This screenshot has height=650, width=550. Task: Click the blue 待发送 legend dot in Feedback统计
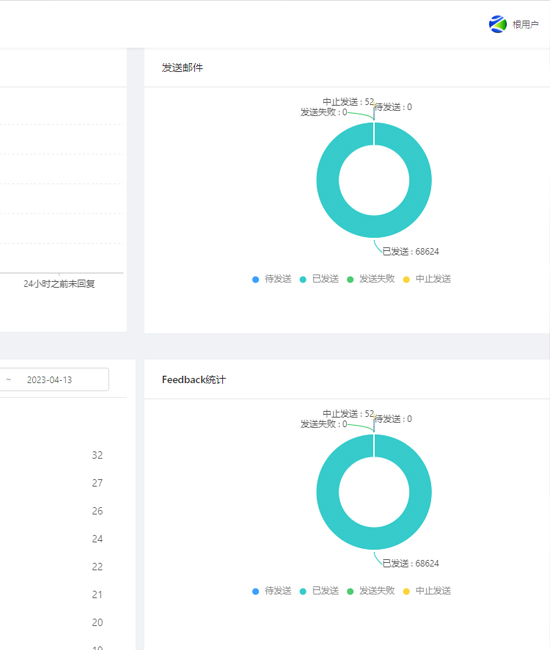click(255, 592)
